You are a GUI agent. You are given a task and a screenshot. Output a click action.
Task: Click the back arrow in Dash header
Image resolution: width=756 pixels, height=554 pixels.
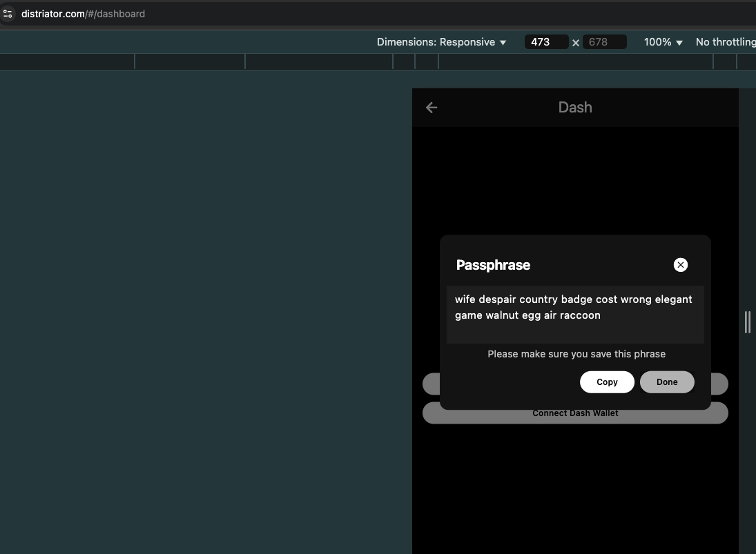pos(432,108)
